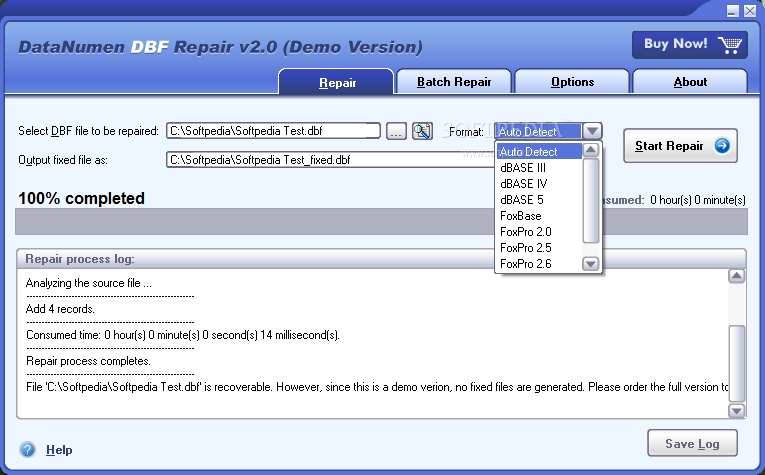765x475 pixels.
Task: Select FoxPro 2.6 format
Action: (x=539, y=264)
